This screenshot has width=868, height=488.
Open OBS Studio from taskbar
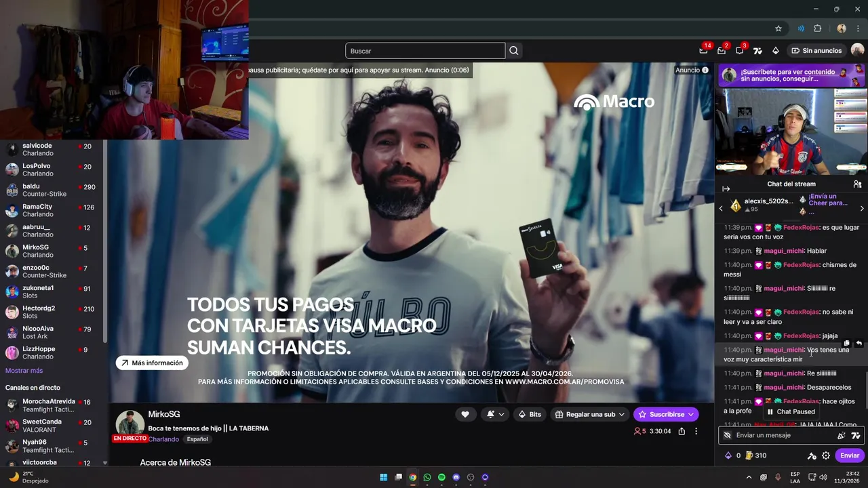click(471, 477)
